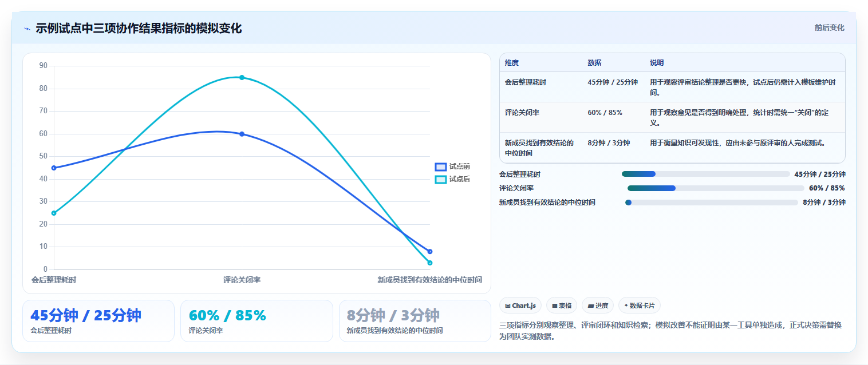Toggle the 试点后 legend swatch
This screenshot has width=868, height=365.
[x=440, y=180]
